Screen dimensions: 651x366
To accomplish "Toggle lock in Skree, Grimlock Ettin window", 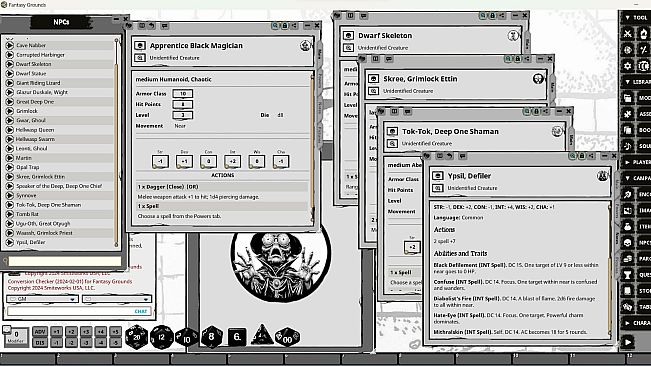I will tap(517, 59).
